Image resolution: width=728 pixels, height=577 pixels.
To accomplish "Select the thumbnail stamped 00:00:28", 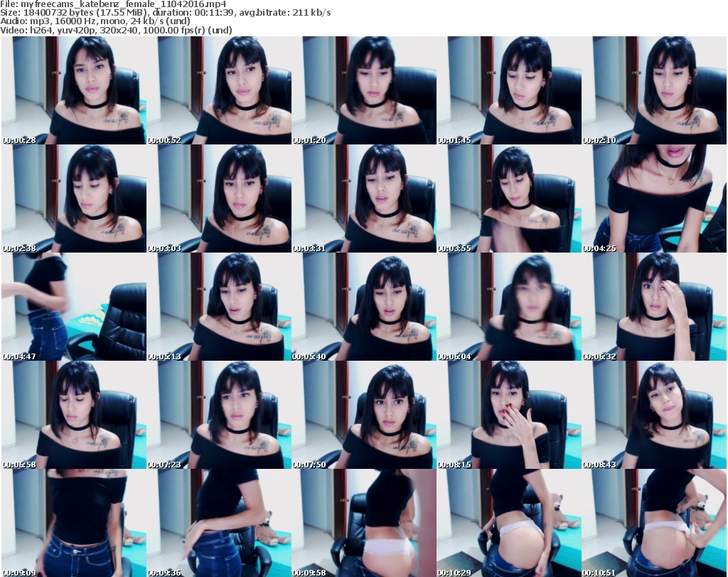I will click(74, 90).
